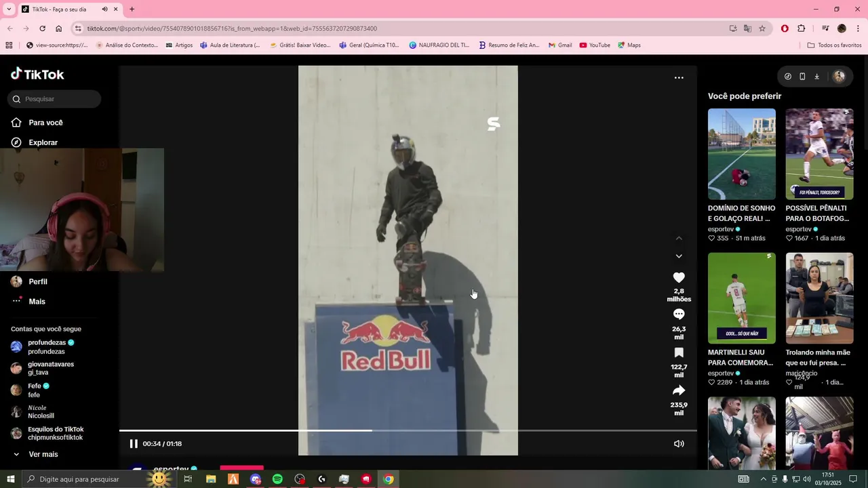
Task: Click the phone app icon in top pill
Action: (x=802, y=77)
